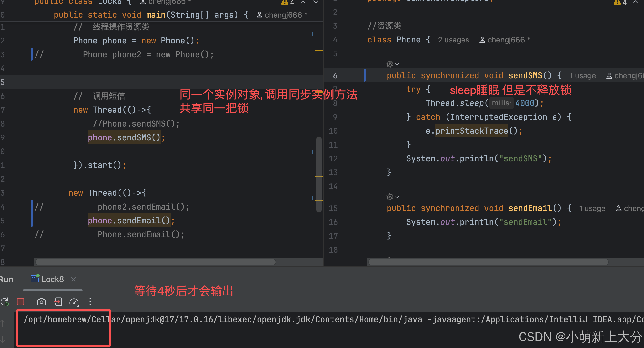Click the left editor's horizontal scrollbar

click(156, 262)
